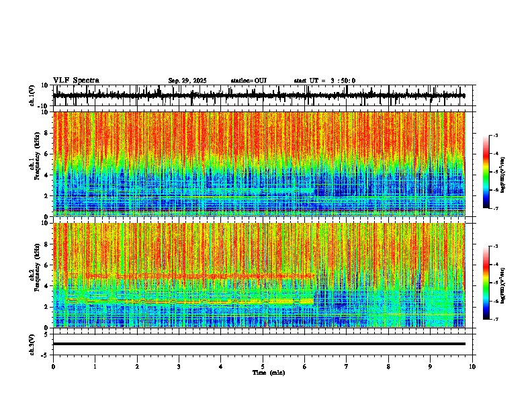Click the ch.1 spectrogram color scale bar
The image size is (532, 411).
coord(486,172)
